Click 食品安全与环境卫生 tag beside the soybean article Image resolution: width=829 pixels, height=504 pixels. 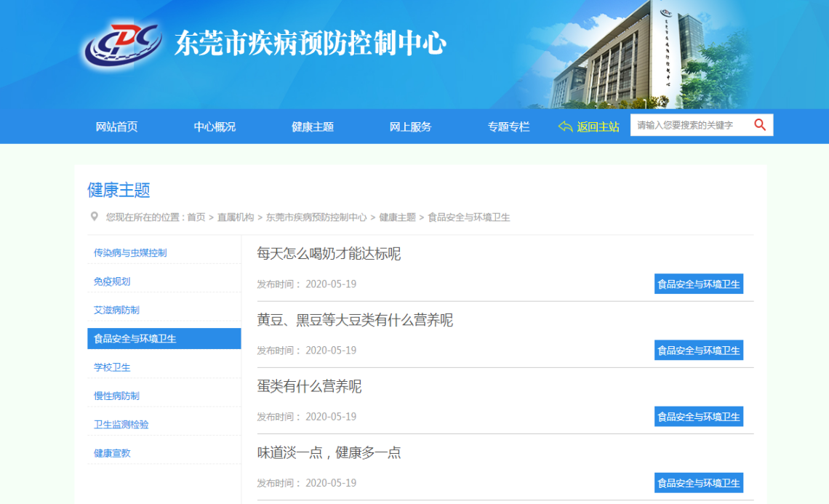[x=698, y=351]
